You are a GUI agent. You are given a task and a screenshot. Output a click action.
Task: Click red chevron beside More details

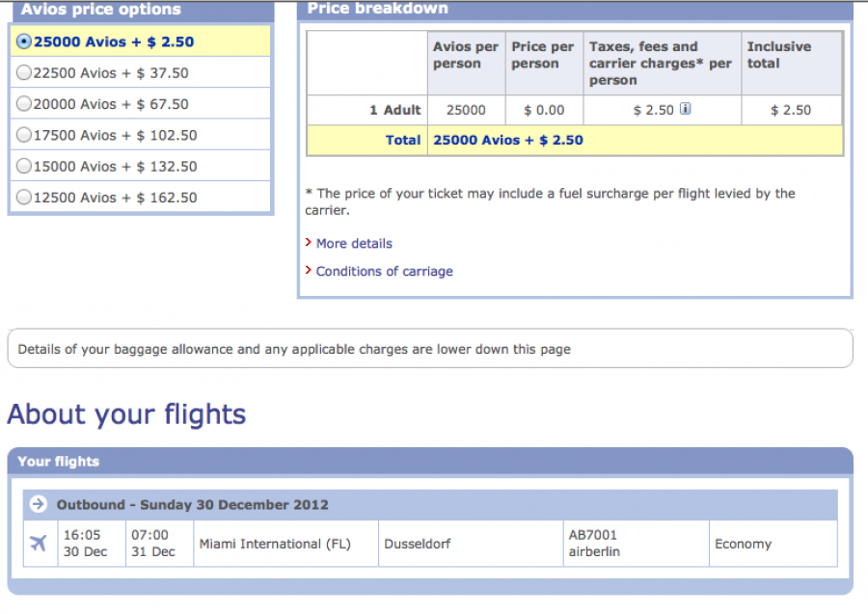point(309,243)
